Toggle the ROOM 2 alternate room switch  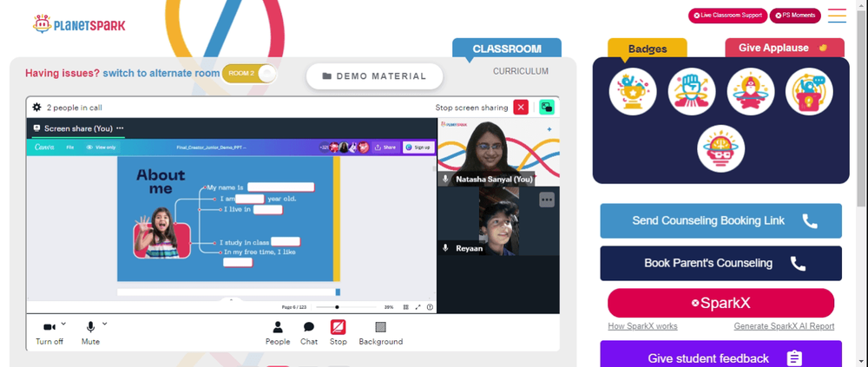(249, 74)
